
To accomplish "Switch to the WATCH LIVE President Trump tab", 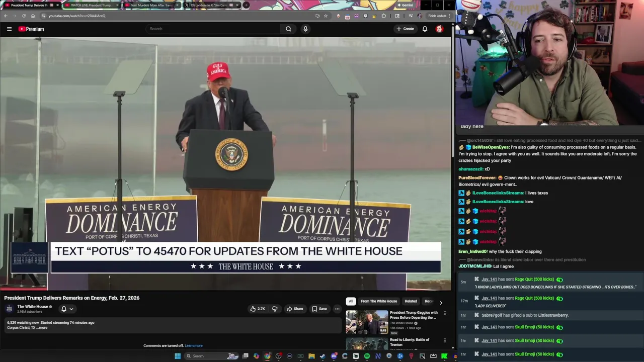I will 91,5.
